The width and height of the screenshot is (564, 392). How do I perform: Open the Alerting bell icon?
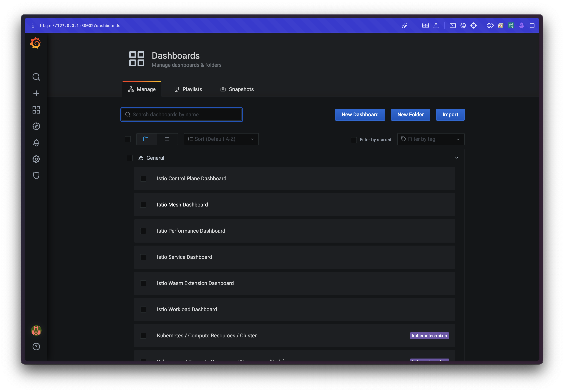(36, 143)
